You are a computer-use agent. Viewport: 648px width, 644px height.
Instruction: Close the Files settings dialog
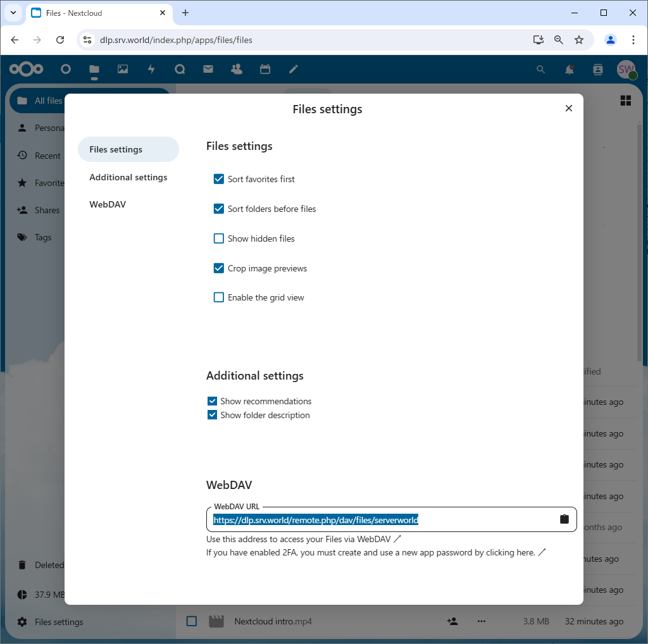(569, 108)
